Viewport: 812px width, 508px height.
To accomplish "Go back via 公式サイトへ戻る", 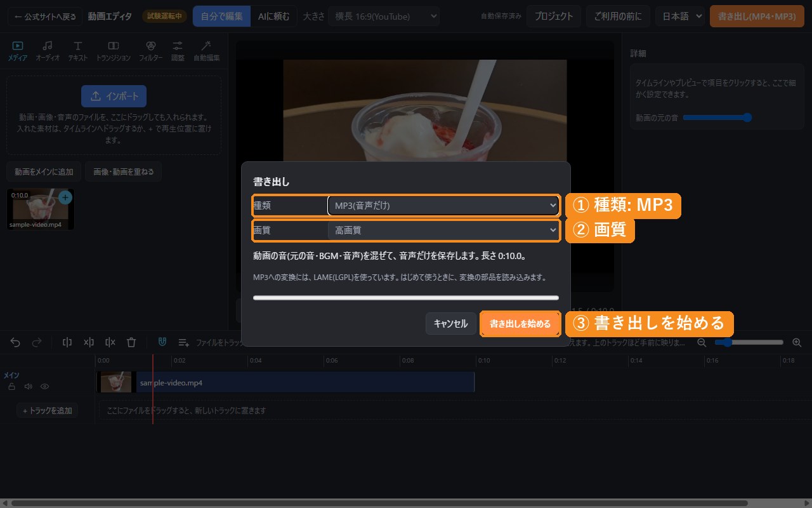I will pyautogui.click(x=45, y=17).
